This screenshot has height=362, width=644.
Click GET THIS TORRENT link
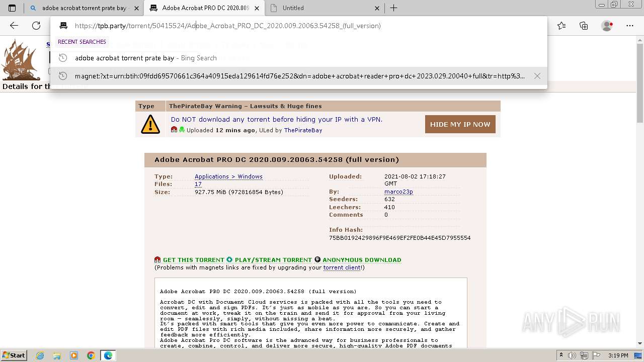[x=194, y=260]
